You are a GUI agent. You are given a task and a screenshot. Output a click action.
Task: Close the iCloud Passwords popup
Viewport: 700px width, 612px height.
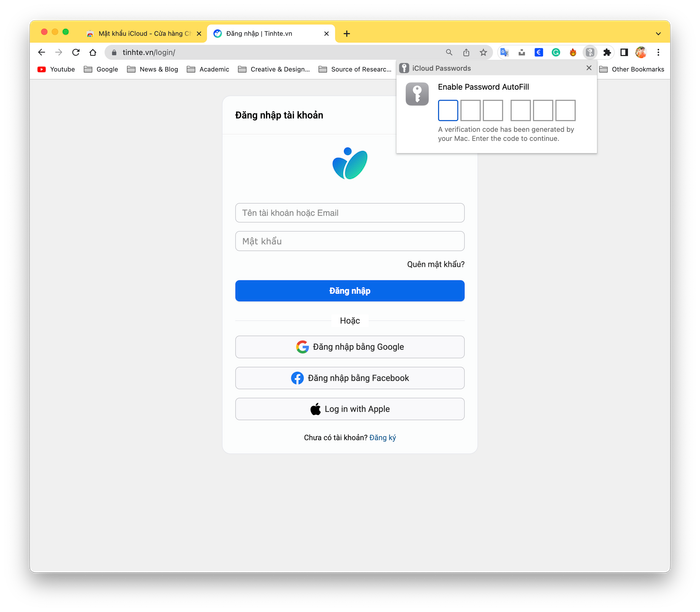pyautogui.click(x=589, y=68)
